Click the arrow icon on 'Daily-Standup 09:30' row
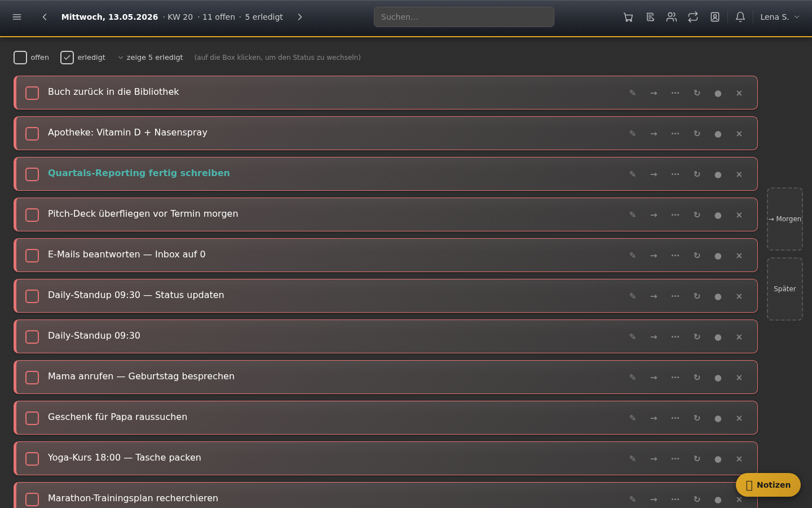812x508 pixels. click(654, 336)
